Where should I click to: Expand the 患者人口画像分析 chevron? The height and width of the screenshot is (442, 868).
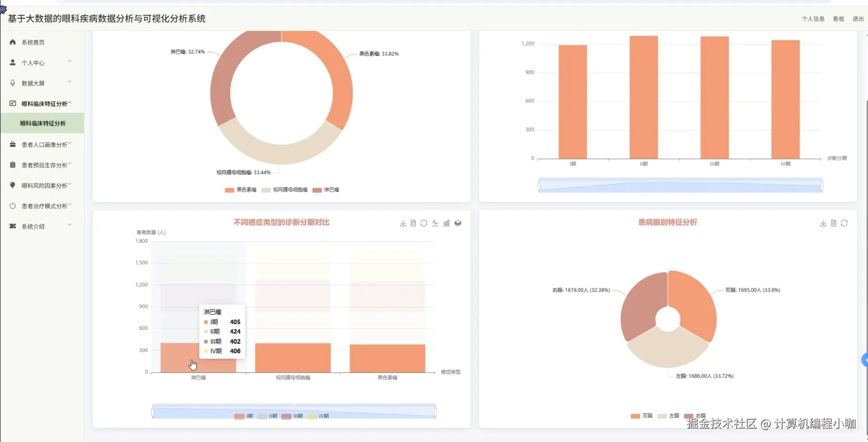click(x=70, y=143)
